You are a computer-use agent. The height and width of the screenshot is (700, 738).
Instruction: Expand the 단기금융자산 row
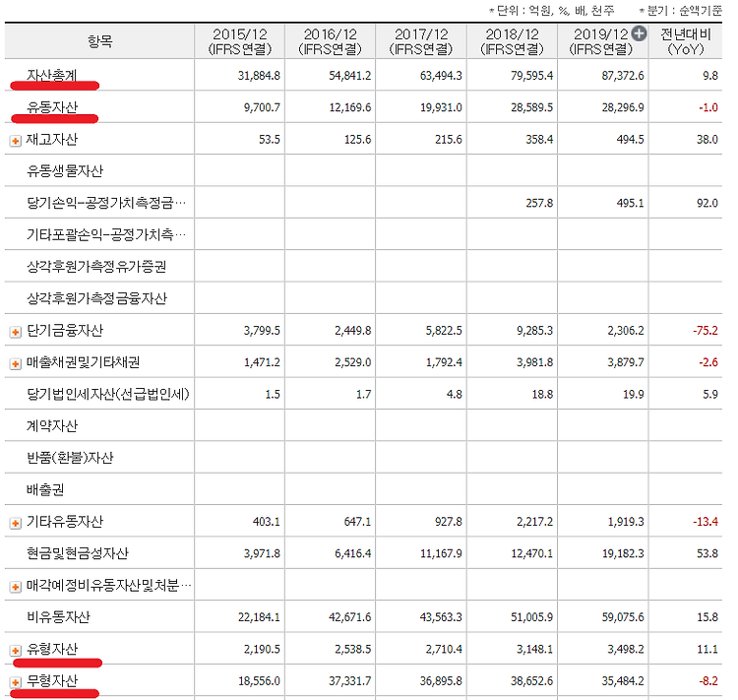point(15,332)
